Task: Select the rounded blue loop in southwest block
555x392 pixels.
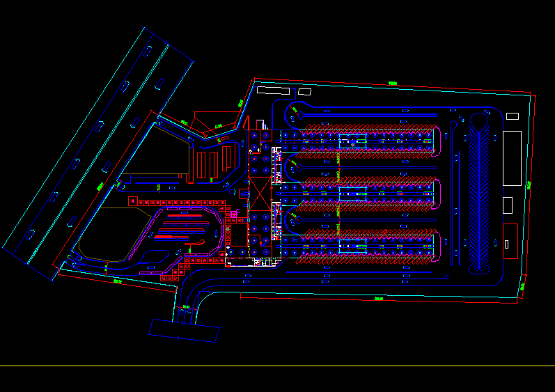Action: pyautogui.click(x=115, y=237)
